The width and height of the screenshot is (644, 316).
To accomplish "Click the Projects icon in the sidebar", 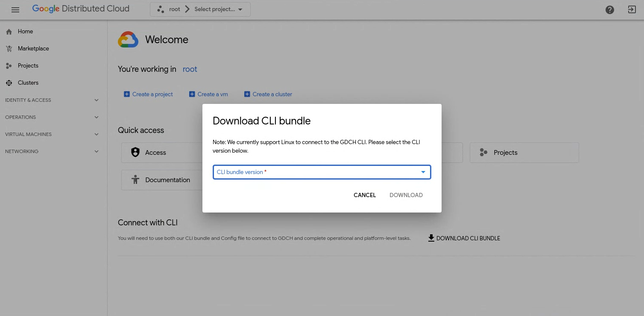I will click(9, 66).
